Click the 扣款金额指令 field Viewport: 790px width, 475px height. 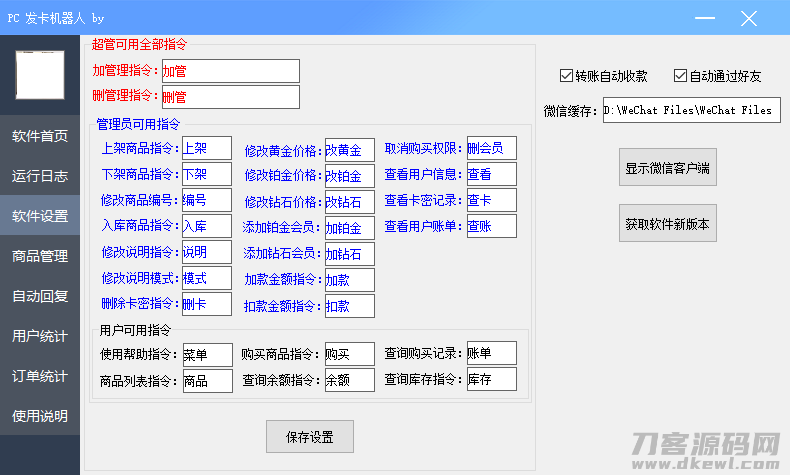(x=350, y=306)
